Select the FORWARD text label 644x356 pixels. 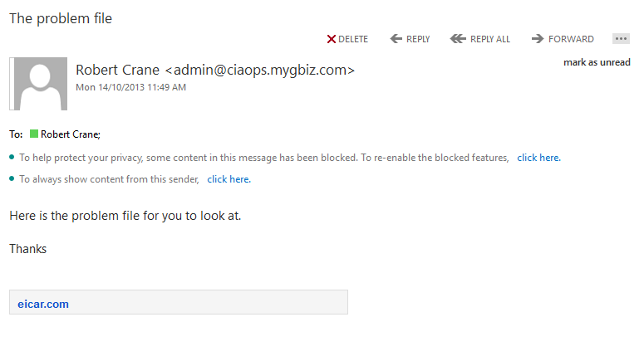point(571,39)
